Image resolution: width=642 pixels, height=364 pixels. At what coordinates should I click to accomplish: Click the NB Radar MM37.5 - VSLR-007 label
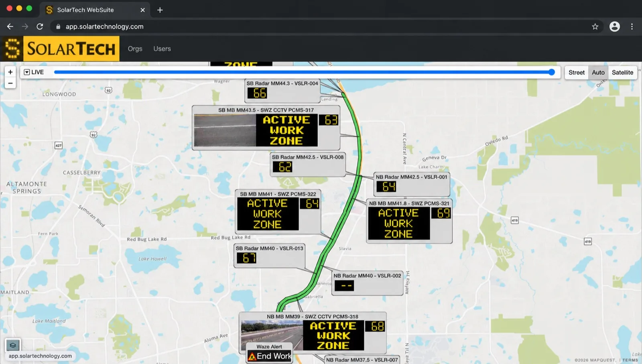(362, 360)
